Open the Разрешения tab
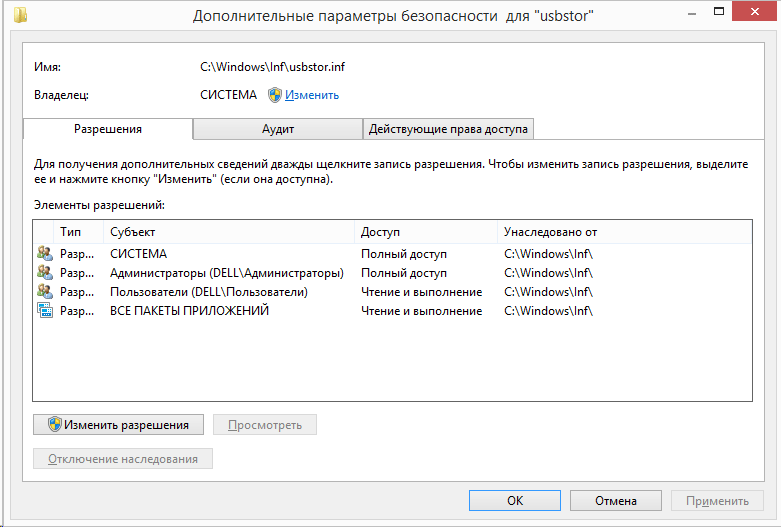This screenshot has height=527, width=781. 108,129
